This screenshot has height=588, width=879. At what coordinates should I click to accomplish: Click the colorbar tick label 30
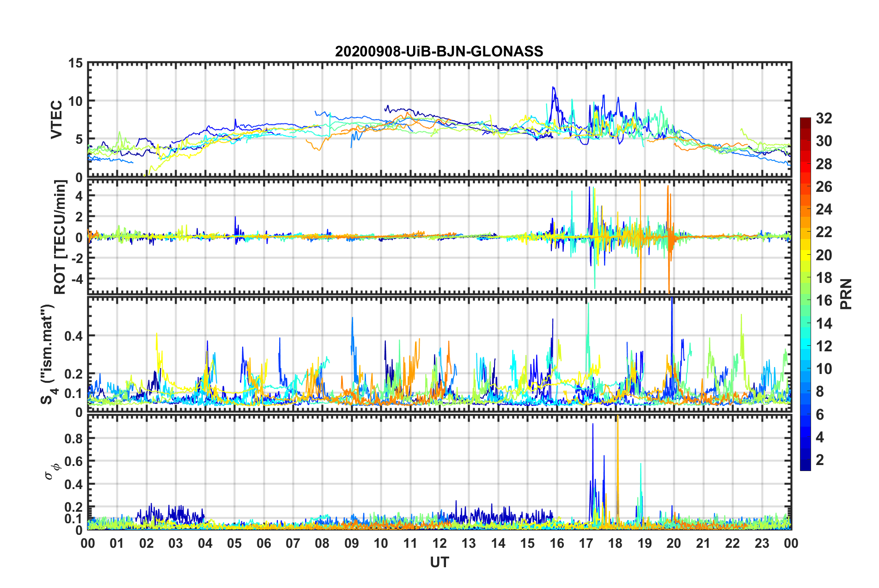(x=824, y=141)
